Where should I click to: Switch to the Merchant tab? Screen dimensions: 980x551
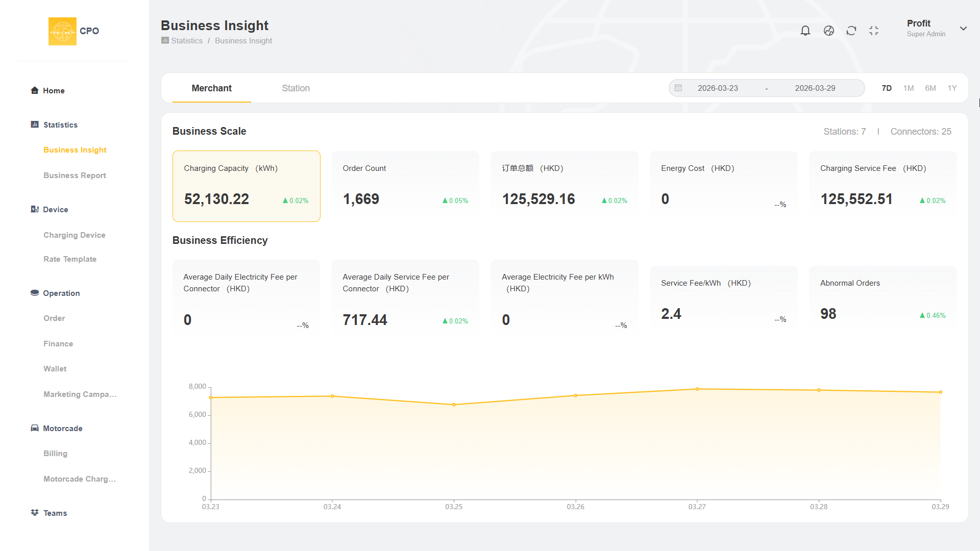(x=211, y=88)
